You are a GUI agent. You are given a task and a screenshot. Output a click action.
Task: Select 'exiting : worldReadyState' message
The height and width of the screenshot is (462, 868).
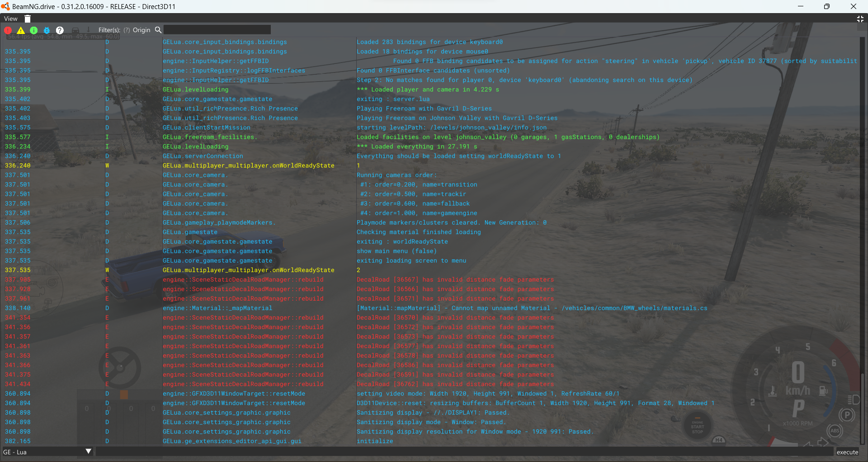(x=402, y=241)
